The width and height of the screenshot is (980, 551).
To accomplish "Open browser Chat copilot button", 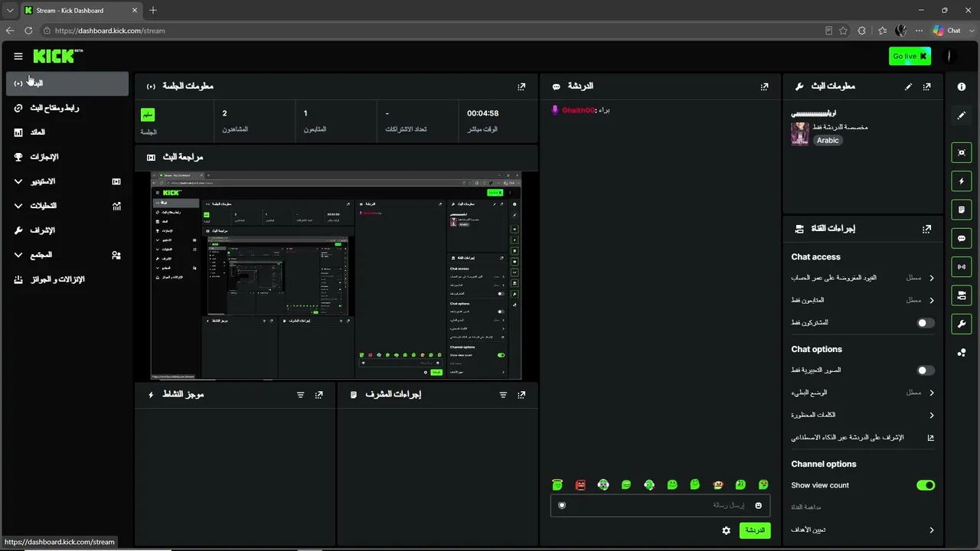I will tap(947, 31).
